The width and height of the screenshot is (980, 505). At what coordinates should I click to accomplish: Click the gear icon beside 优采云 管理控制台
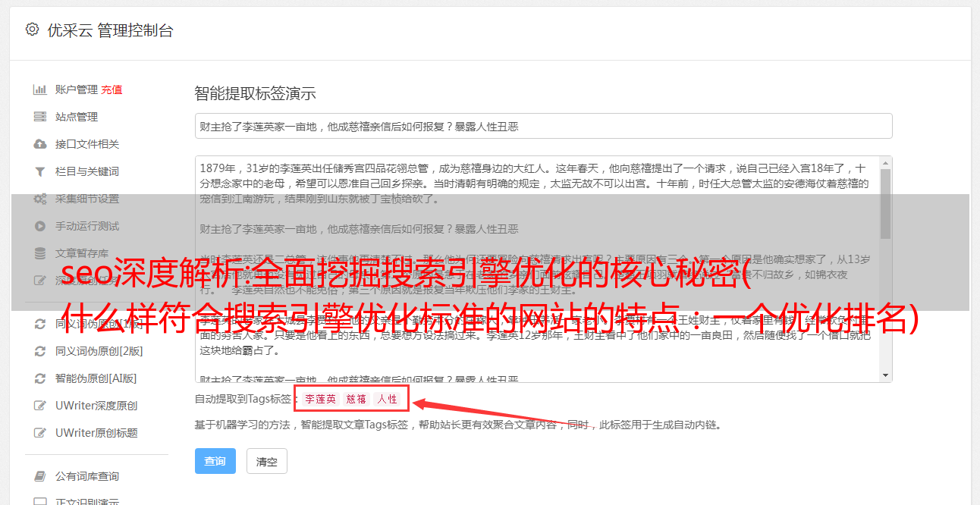click(32, 30)
